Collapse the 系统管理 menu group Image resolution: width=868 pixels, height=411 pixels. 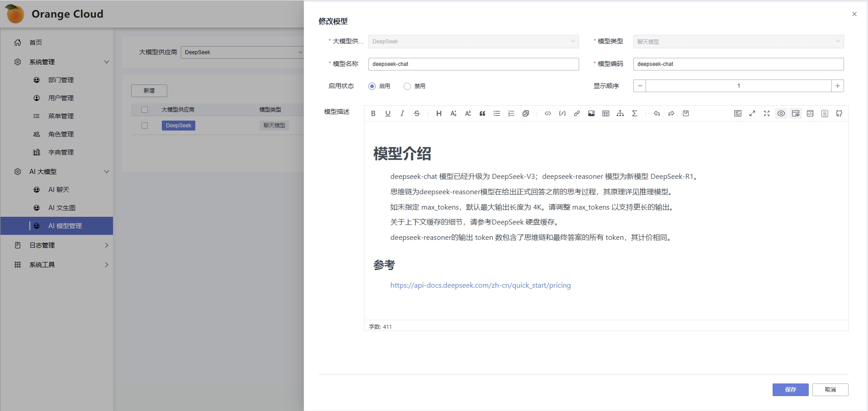[57, 62]
